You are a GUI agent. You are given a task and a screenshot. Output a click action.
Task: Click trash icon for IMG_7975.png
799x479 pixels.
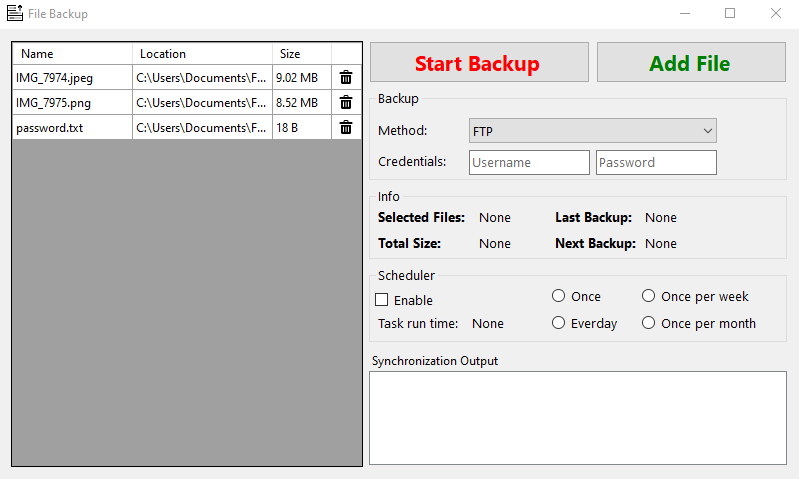pos(346,102)
